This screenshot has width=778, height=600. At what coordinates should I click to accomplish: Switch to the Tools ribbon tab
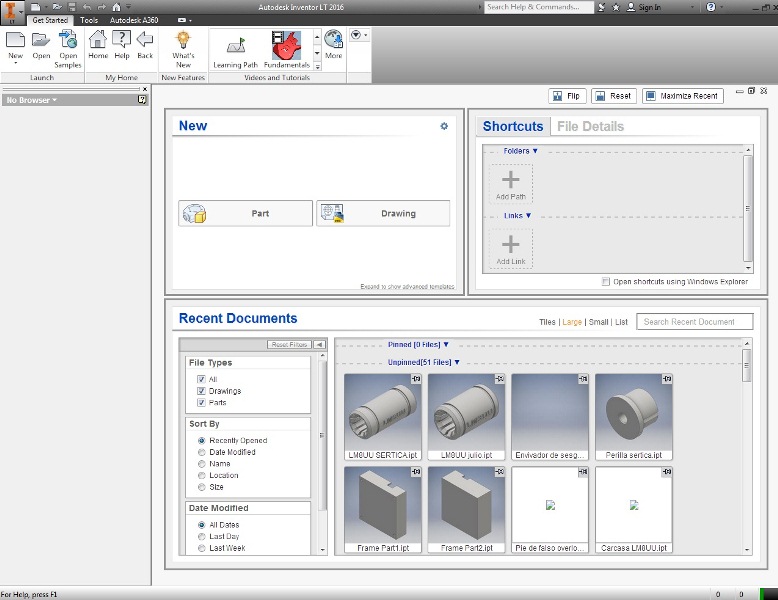click(x=89, y=20)
